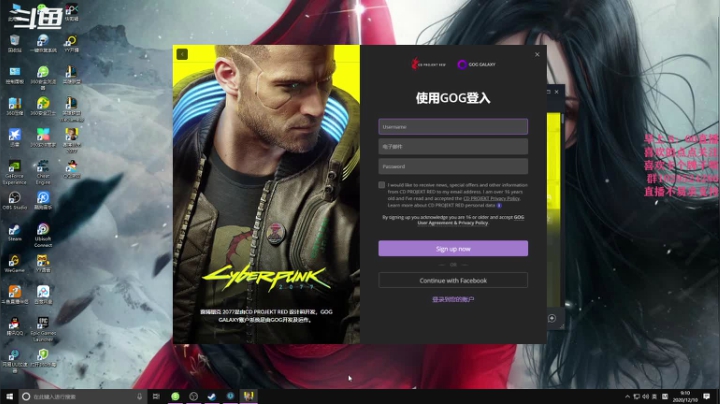Screen dimensions: 720x404
Task: Select the Cheat Engine desktop icon
Action: 43,172
